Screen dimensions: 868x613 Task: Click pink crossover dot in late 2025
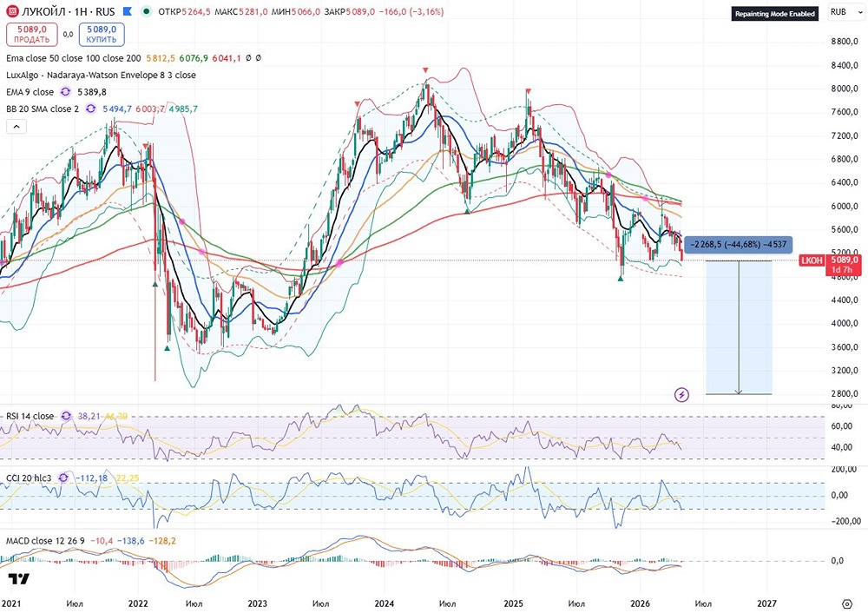[609, 175]
